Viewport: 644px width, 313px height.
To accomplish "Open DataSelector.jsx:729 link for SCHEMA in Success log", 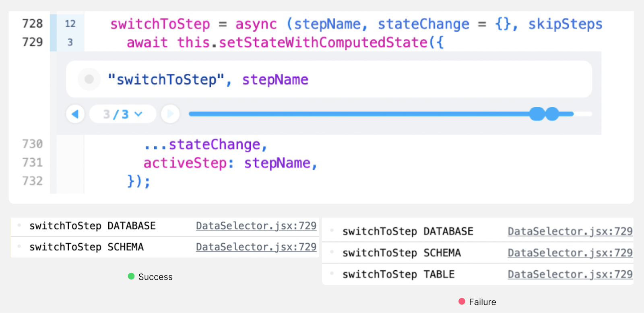I will tap(256, 247).
